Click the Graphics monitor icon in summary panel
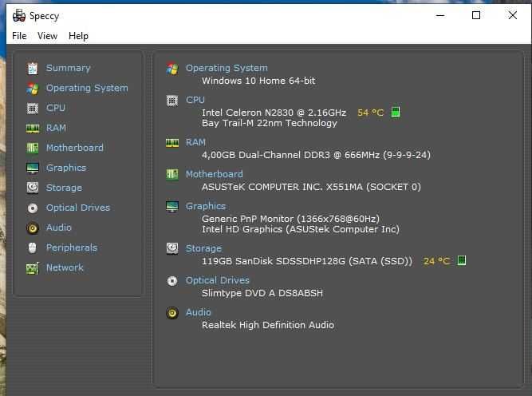The image size is (532, 396). pyautogui.click(x=172, y=206)
